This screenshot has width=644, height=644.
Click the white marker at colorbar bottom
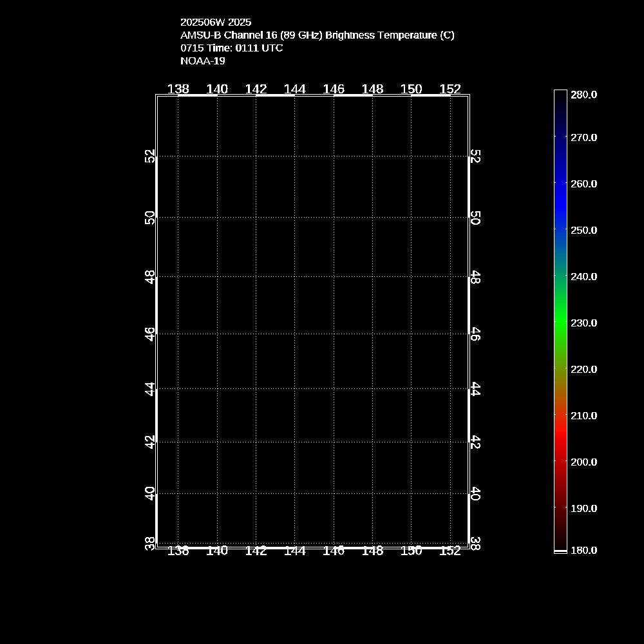click(x=560, y=551)
